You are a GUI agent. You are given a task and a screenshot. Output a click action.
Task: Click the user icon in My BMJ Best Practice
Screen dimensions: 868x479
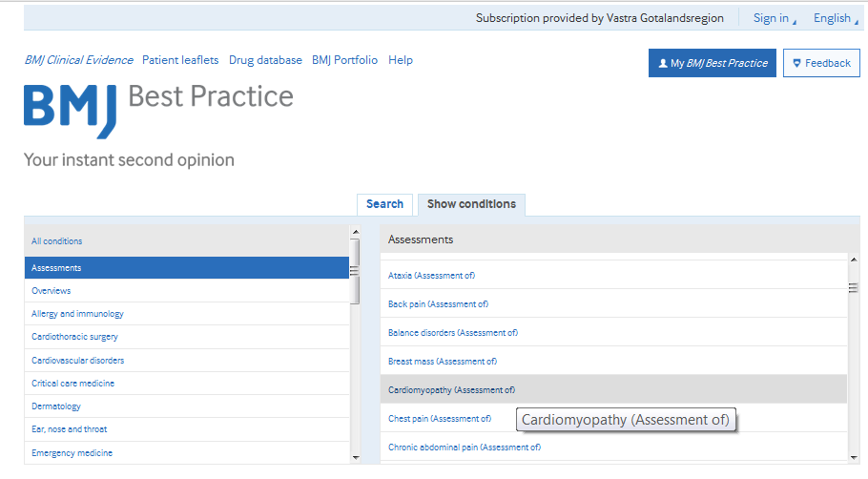[x=663, y=64]
